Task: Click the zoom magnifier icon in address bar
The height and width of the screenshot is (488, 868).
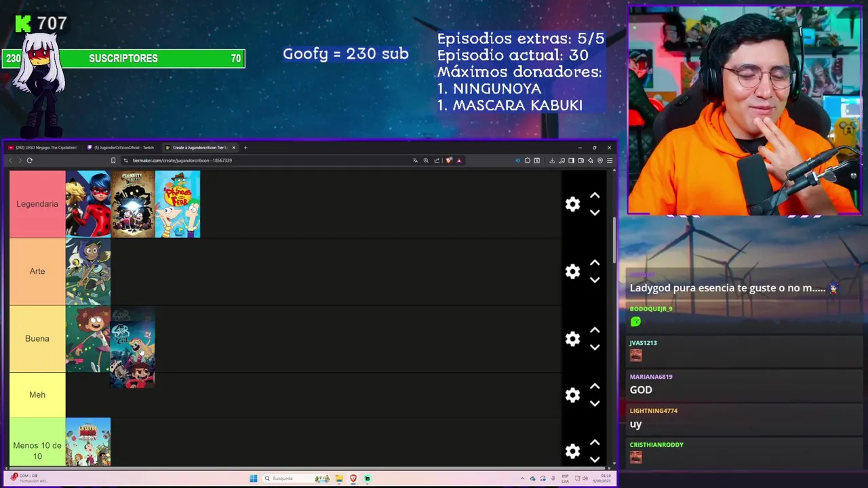Action: click(x=426, y=161)
